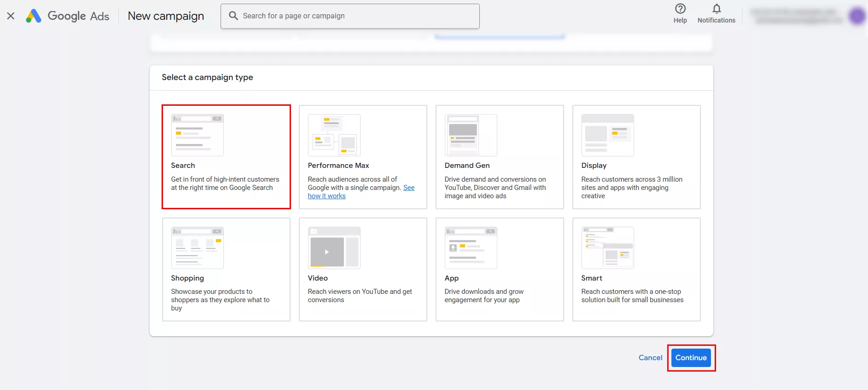Click the Performance Max illustration
Viewport: 868px width, 390px height.
point(334,135)
